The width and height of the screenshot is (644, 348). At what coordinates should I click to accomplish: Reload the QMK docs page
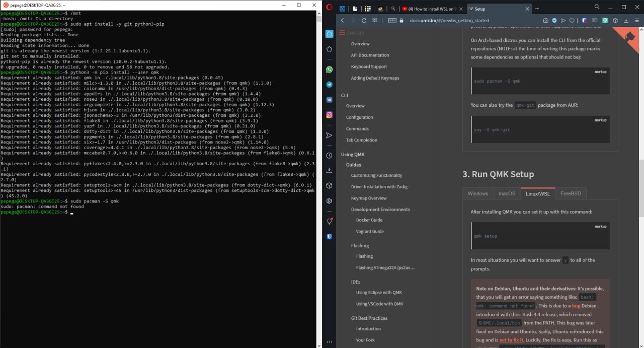click(x=364, y=21)
